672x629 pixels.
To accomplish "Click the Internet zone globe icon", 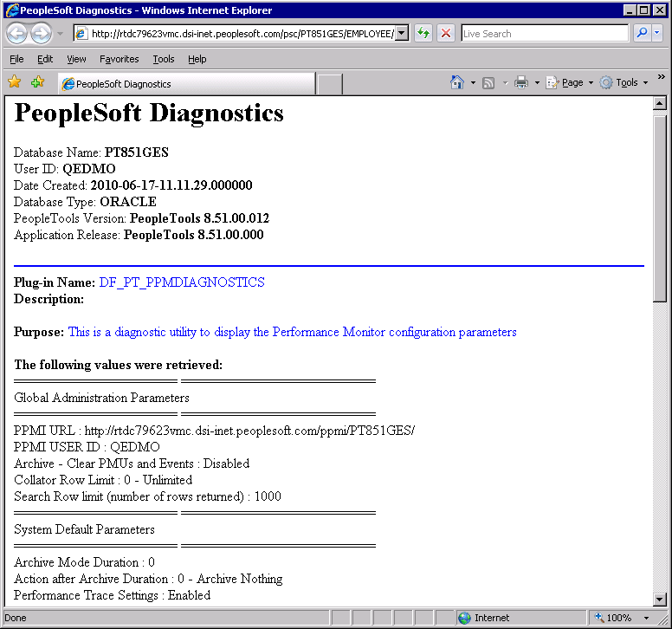I will (464, 618).
